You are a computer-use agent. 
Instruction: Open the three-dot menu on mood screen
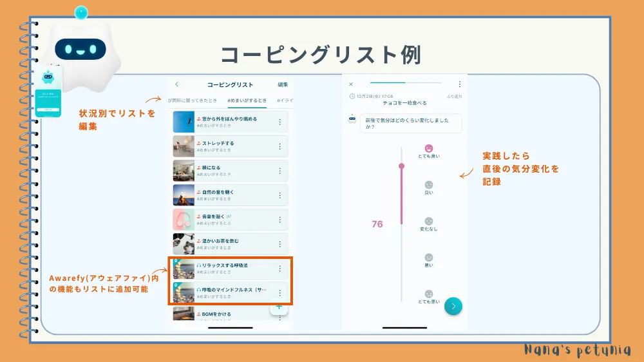(460, 84)
